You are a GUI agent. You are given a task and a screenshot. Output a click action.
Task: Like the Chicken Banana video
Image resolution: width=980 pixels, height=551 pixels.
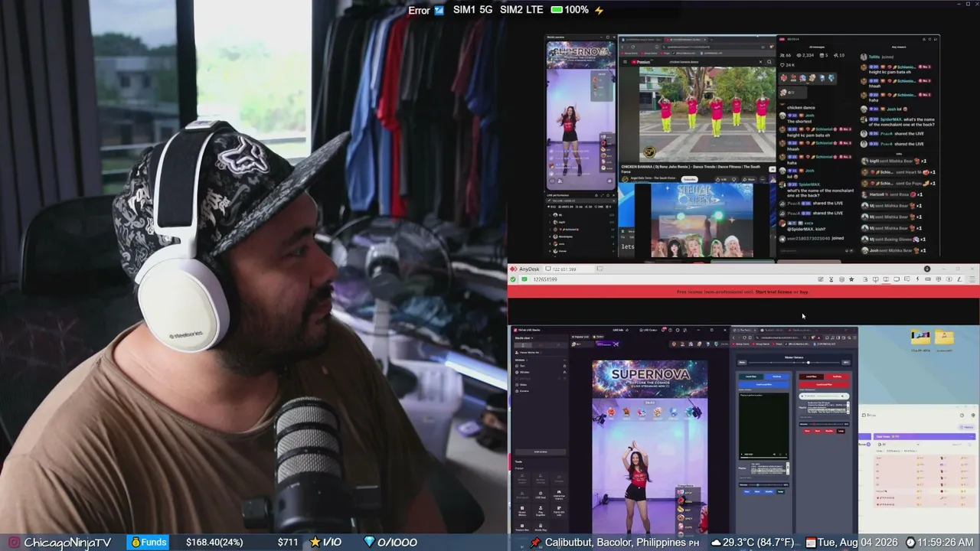722,179
